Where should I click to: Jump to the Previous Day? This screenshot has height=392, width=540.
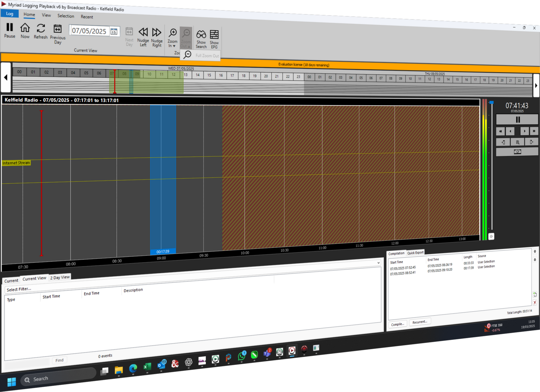(x=58, y=33)
